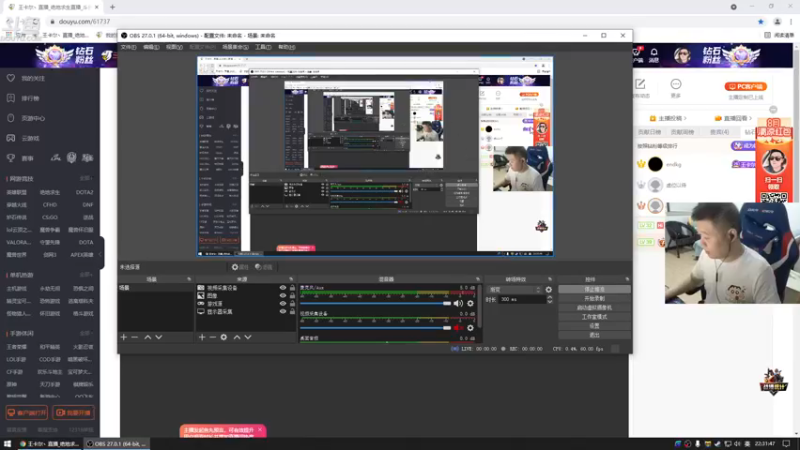Toggle the lock for 图像 source
This screenshot has width=800, height=450.
tap(292, 295)
